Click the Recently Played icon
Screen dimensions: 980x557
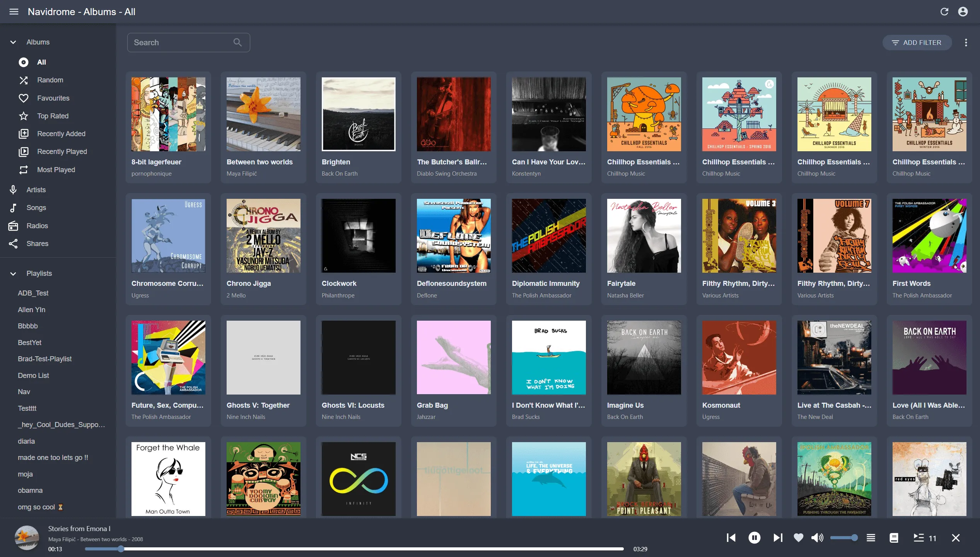[24, 152]
